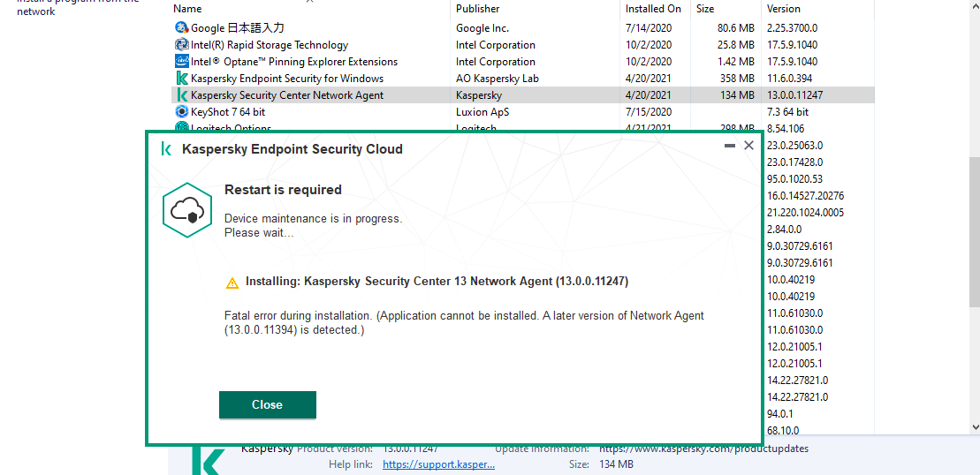The width and height of the screenshot is (980, 475).
Task: Click the version 16.0.14527.20276 cell
Action: tap(805, 195)
